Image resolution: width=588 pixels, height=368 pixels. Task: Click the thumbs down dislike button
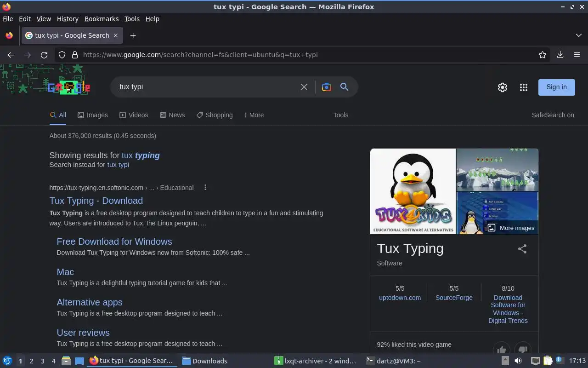pos(523,350)
